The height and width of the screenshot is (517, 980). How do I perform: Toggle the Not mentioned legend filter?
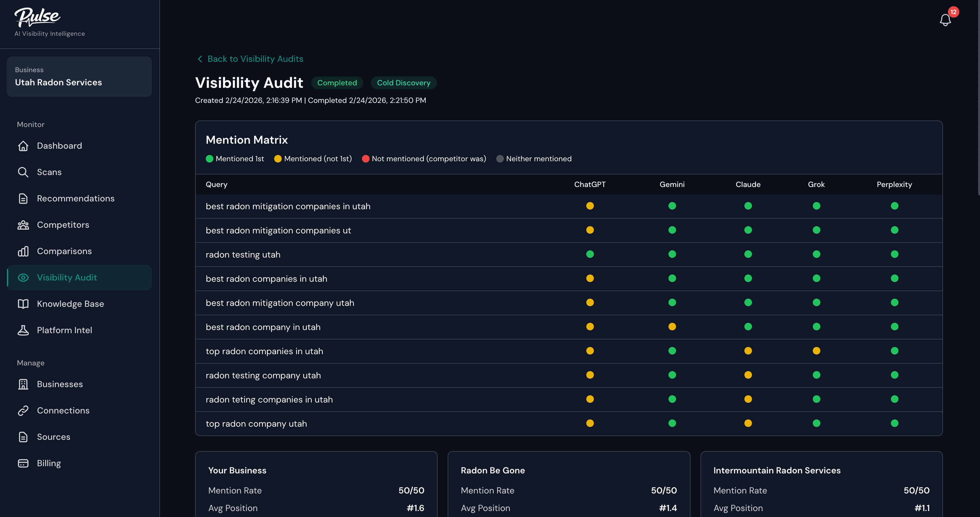tap(424, 159)
